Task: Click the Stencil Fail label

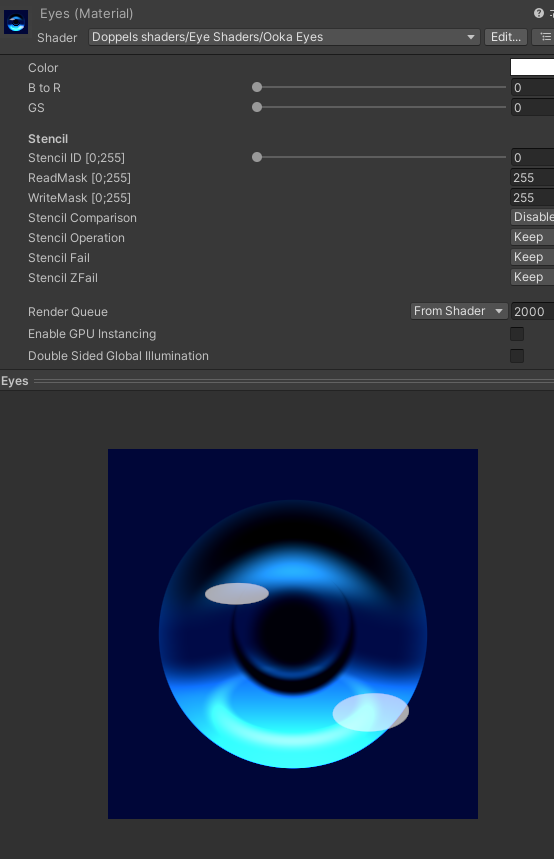Action: tap(59, 257)
